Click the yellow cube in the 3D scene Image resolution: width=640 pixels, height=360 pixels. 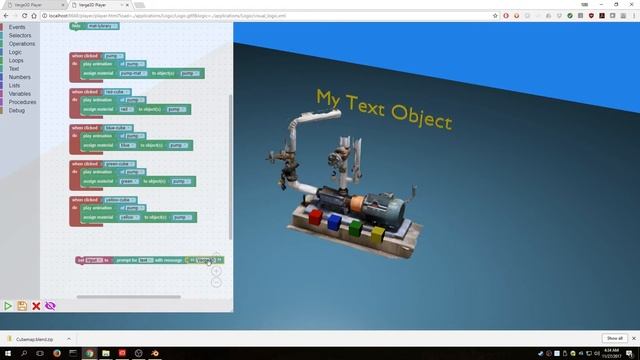(x=378, y=235)
